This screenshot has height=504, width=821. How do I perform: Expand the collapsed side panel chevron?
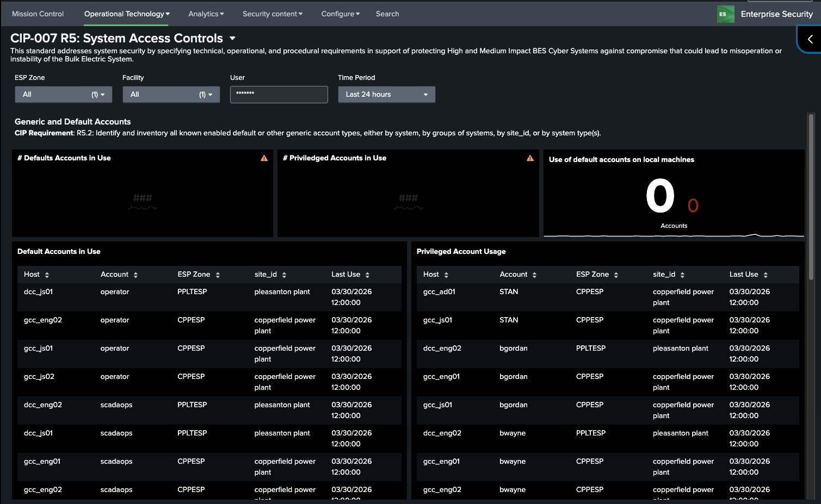pos(810,39)
